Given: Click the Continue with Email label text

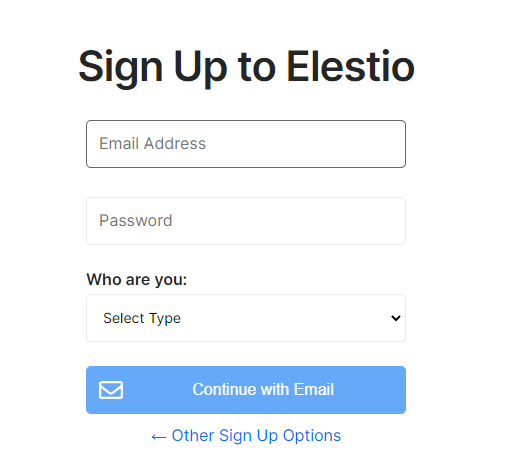Looking at the screenshot, I should pos(263,390).
